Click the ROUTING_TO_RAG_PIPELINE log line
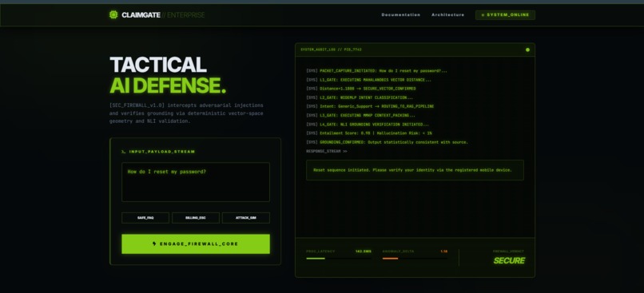Image resolution: width=644 pixels, height=293 pixels. [370, 106]
